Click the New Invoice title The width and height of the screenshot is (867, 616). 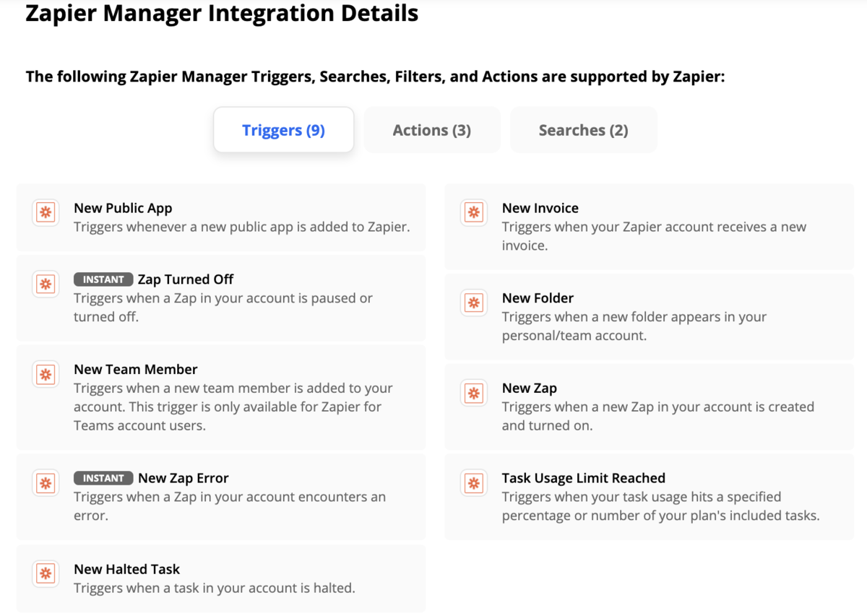540,208
